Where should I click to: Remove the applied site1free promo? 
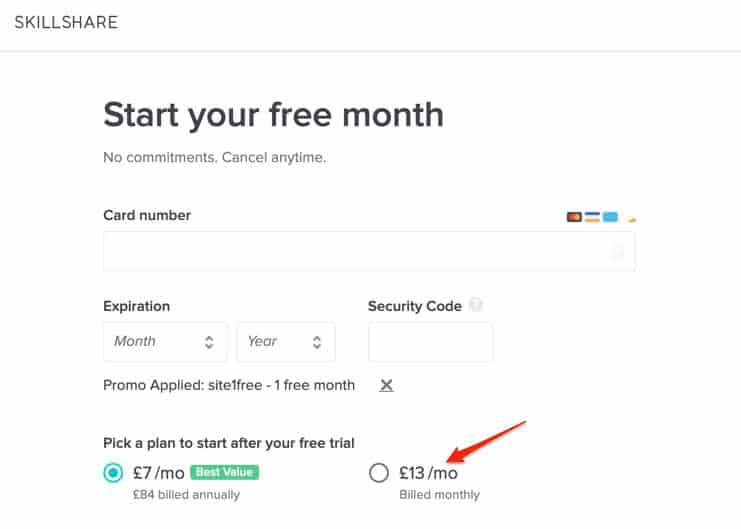386,385
